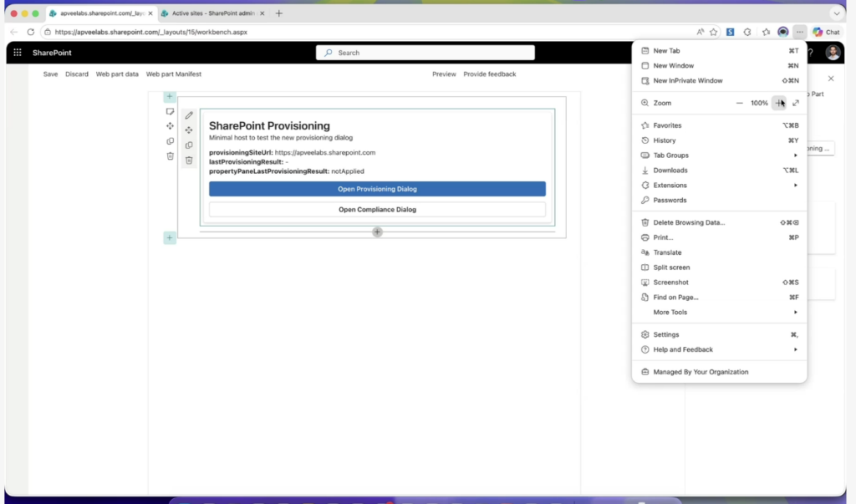The width and height of the screenshot is (856, 504).
Task: Click the browser back arrow
Action: pos(13,32)
